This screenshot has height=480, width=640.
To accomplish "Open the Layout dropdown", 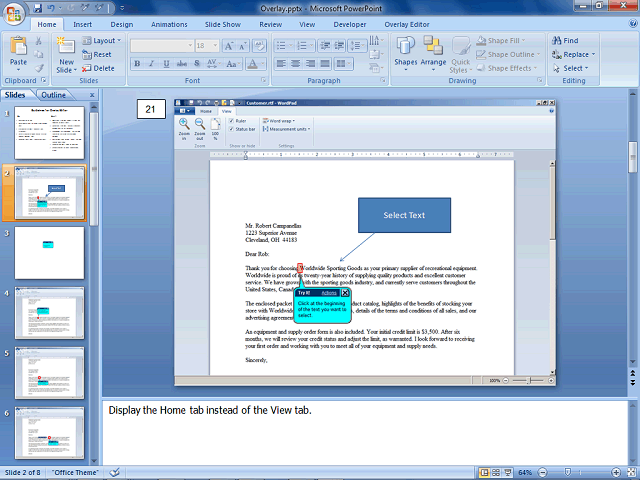I will point(102,40).
